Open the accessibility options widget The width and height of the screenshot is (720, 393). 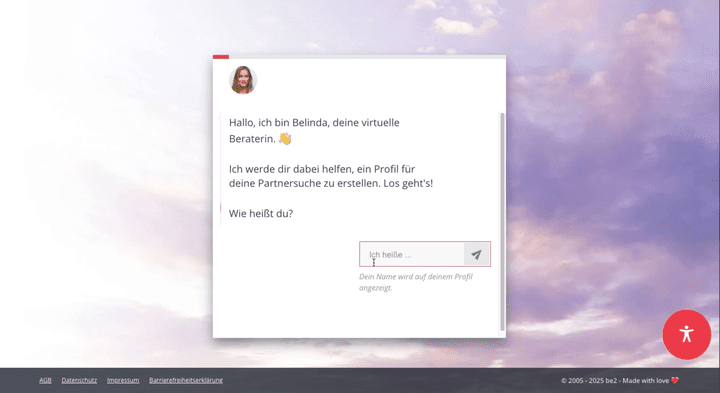pyautogui.click(x=686, y=334)
